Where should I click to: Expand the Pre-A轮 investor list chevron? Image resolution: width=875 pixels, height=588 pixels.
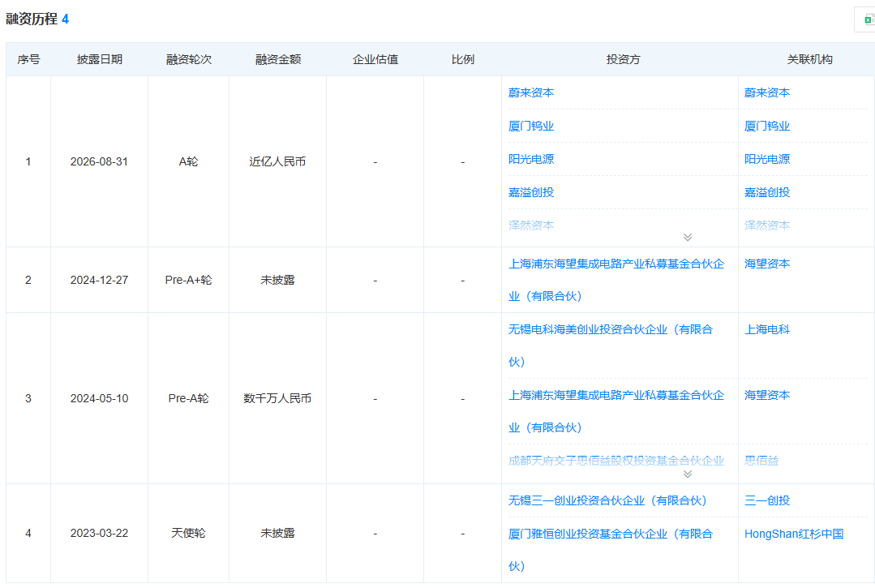pos(688,474)
